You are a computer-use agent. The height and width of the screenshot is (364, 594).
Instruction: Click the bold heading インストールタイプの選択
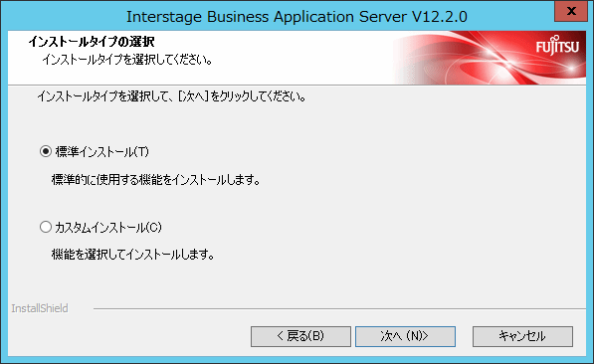(92, 42)
